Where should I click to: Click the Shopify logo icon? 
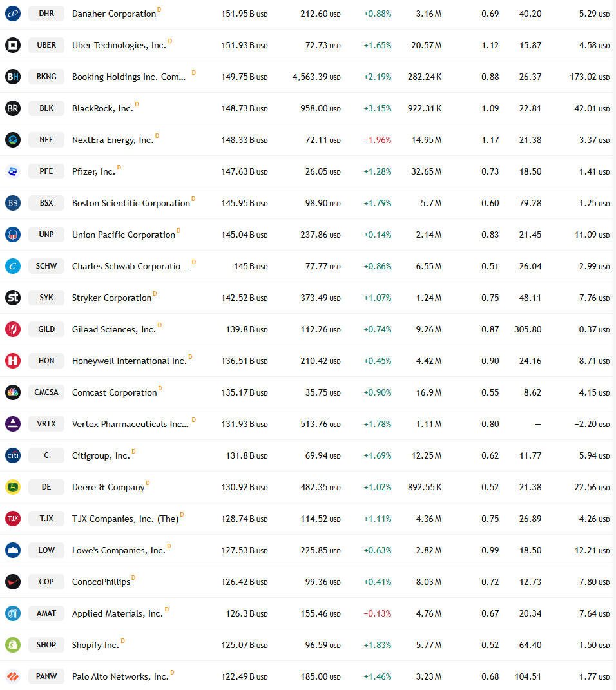[x=13, y=645]
